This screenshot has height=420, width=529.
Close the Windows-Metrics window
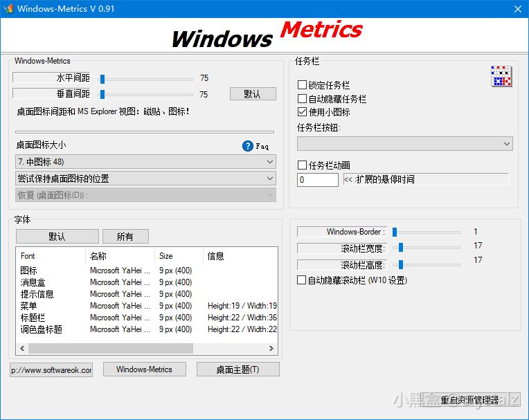coord(518,9)
